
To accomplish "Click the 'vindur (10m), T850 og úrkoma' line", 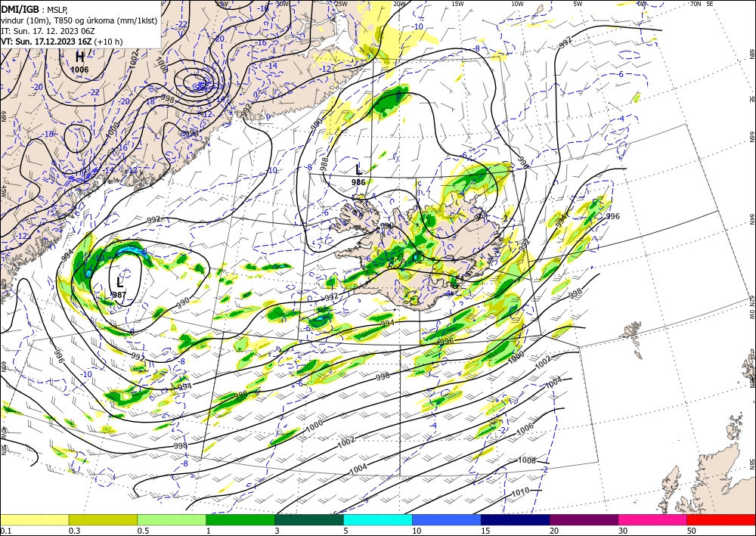I will tap(79, 20).
